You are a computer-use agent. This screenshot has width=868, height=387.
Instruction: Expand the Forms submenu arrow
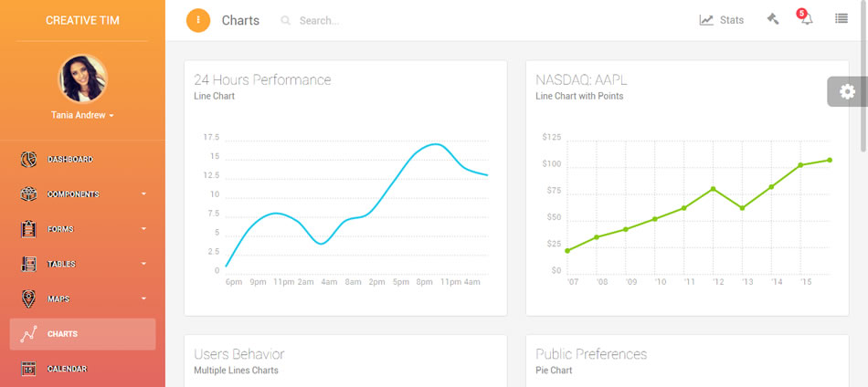[143, 229]
